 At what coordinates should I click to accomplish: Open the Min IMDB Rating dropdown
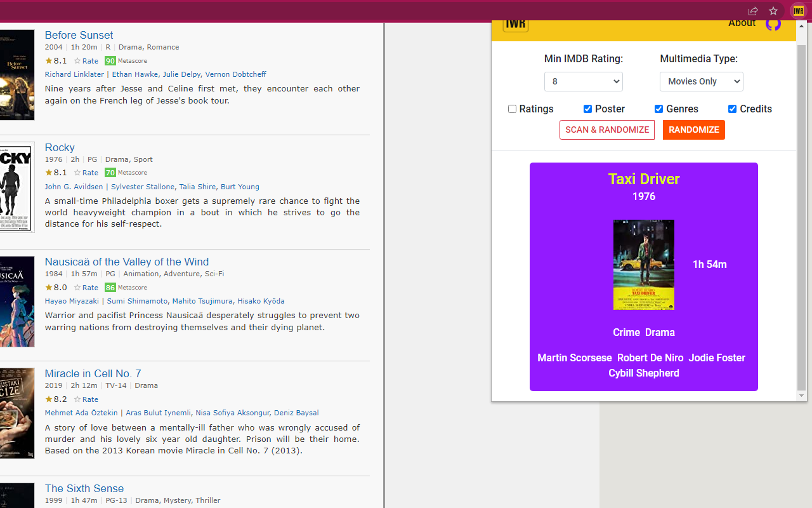pyautogui.click(x=584, y=81)
